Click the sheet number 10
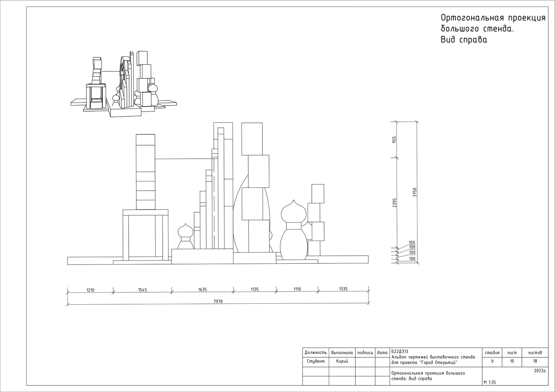This screenshot has width=555, height=392. pos(512,361)
